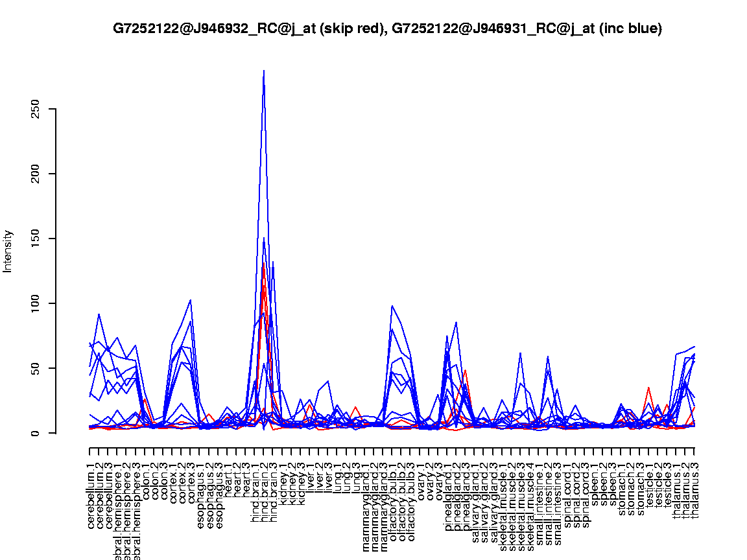This screenshot has height=560, width=747.
Task: Click the 0 y-axis tick label
Action: (x=36, y=433)
